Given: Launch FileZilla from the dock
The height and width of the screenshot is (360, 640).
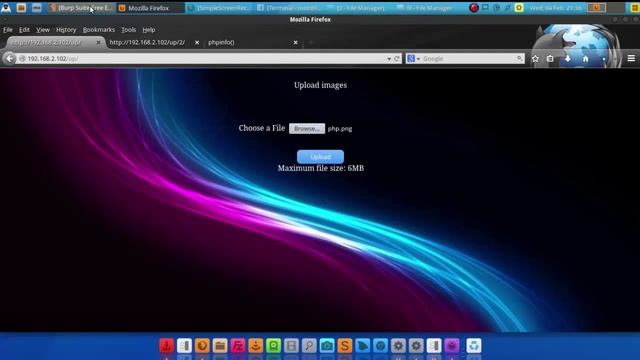Looking at the screenshot, I should (238, 346).
